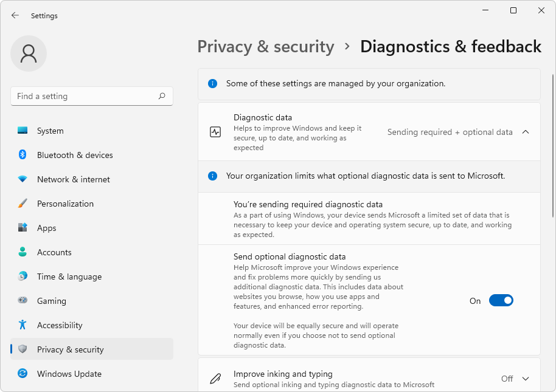Turn off Send optional diagnostic data
556x392 pixels.
click(x=501, y=300)
